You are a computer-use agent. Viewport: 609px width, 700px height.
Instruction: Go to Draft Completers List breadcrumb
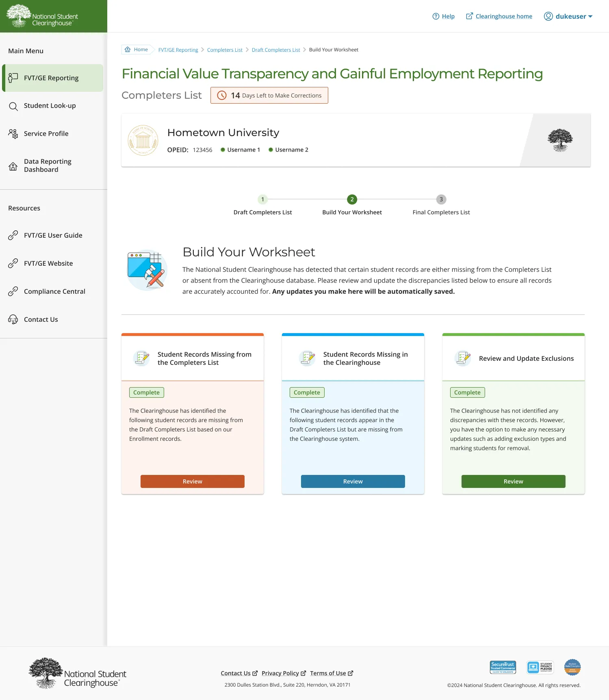pos(276,50)
